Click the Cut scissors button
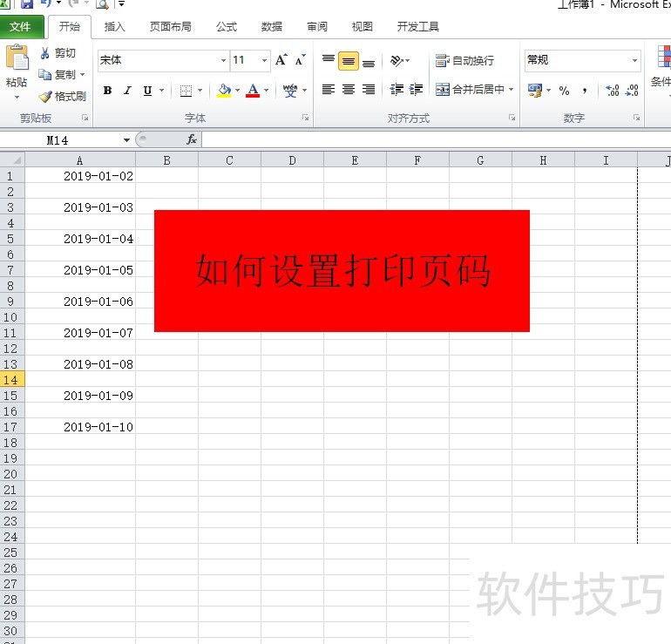Screen dimensions: 671x644 click(x=58, y=53)
